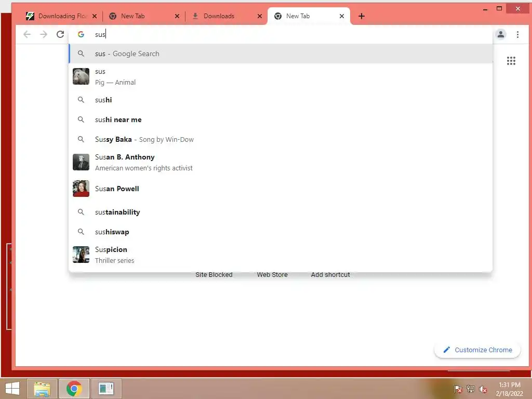Close the Downloading tab
The image size is (532, 399).
pyautogui.click(x=95, y=16)
